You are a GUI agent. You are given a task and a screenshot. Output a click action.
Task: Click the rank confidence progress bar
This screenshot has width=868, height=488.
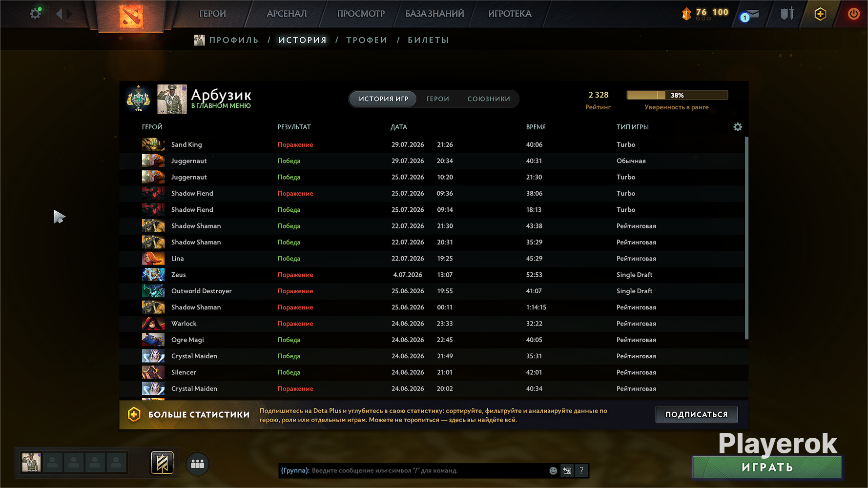coord(677,95)
